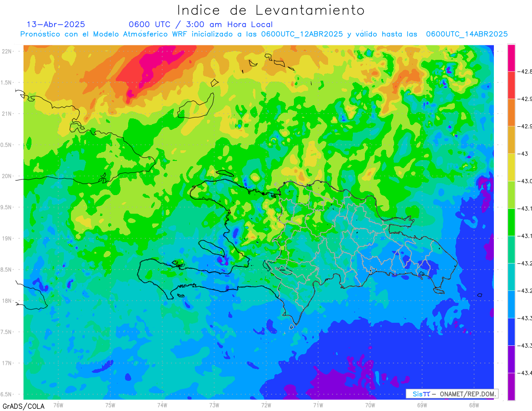532x411 pixels.
Task: Click the royal blue legend swatch
Action: (x=511, y=332)
